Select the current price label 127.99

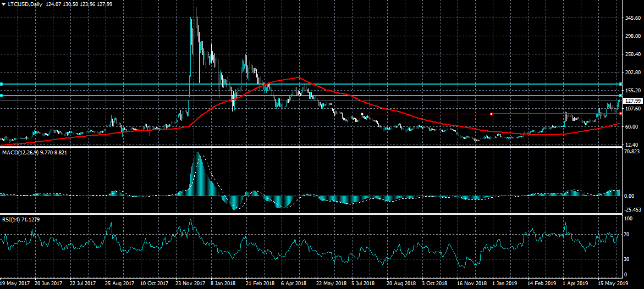coord(632,101)
